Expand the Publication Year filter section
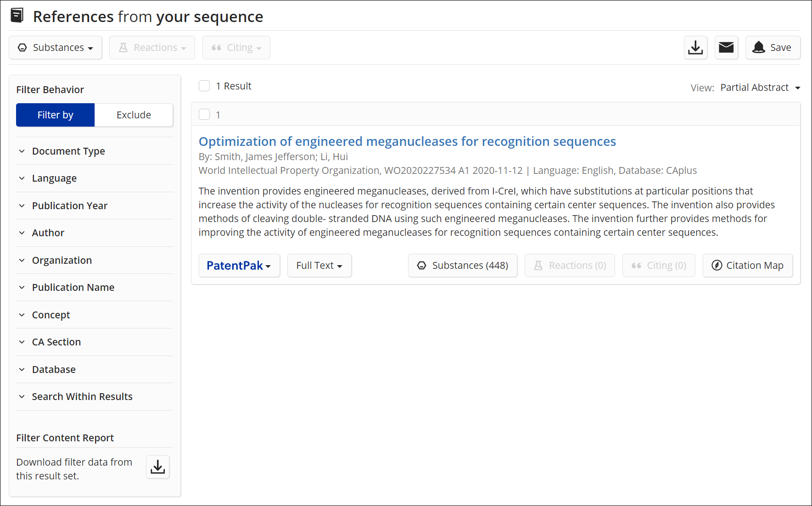Image resolution: width=812 pixels, height=506 pixels. pyautogui.click(x=69, y=206)
